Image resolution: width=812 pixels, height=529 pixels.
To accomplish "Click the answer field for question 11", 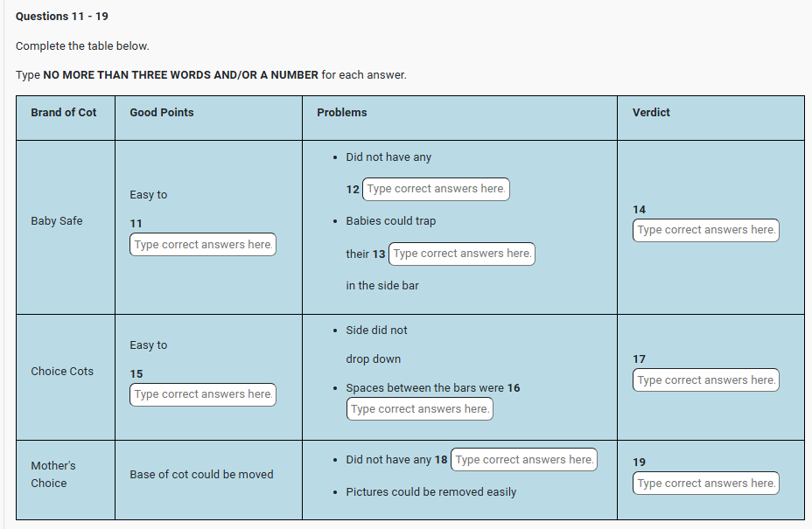I will click(203, 245).
